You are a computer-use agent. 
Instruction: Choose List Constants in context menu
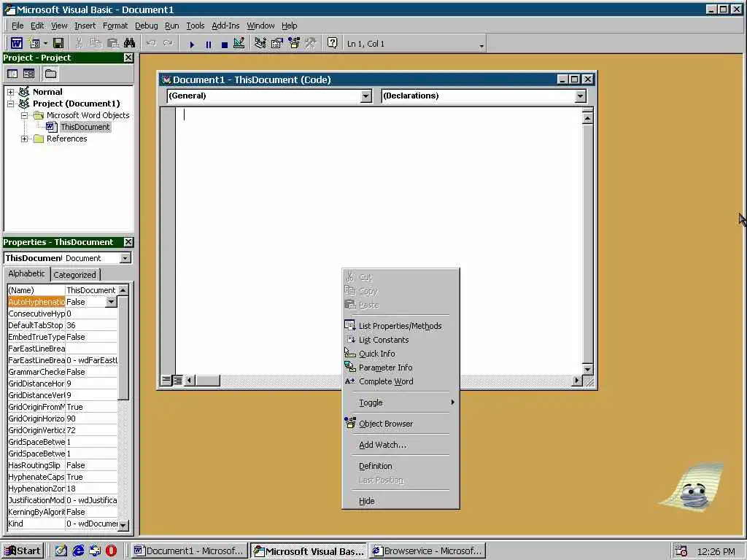(400, 340)
